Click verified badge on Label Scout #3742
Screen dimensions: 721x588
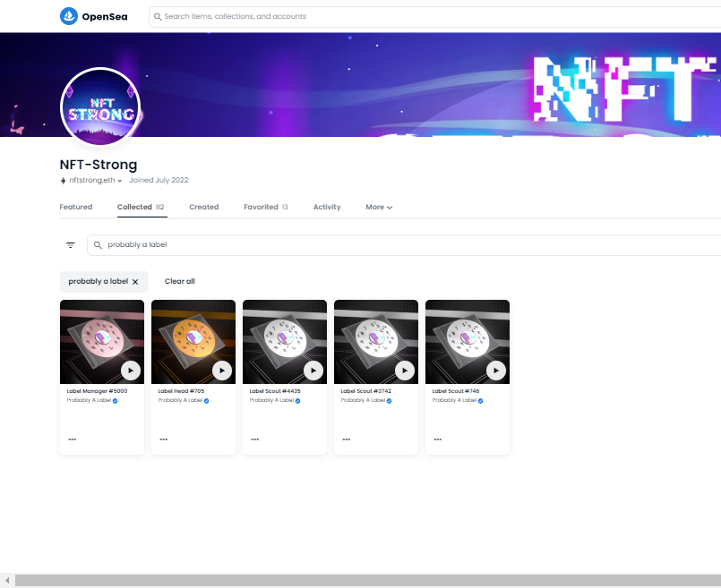(389, 401)
